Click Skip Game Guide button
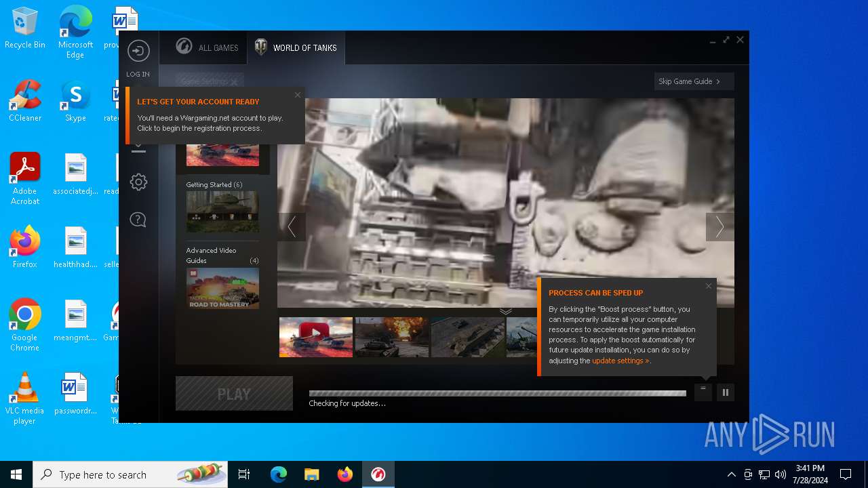Viewport: 868px width, 488px height. [694, 81]
